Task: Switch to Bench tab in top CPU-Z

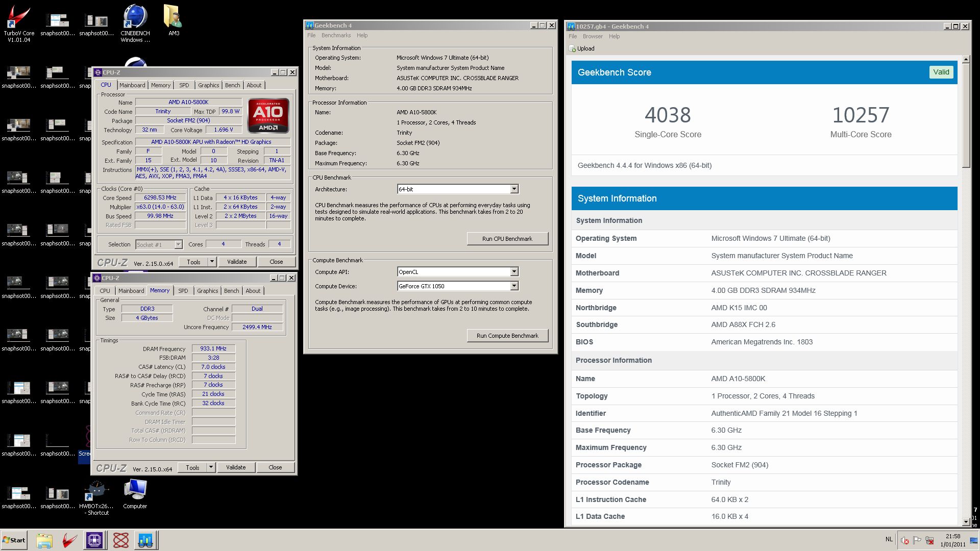Action: pyautogui.click(x=232, y=85)
